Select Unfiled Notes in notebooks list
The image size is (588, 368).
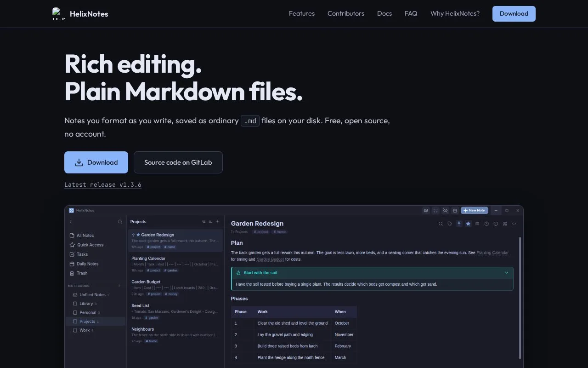point(96,294)
